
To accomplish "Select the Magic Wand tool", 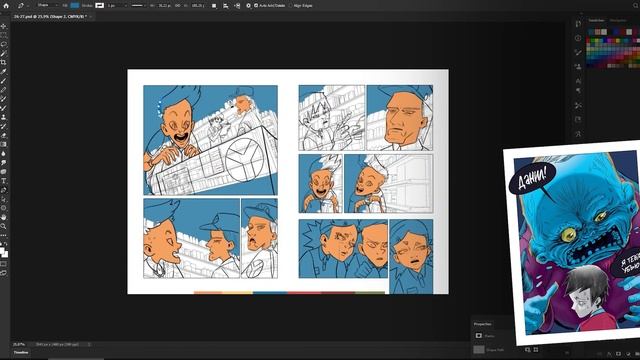I will click(x=4, y=53).
